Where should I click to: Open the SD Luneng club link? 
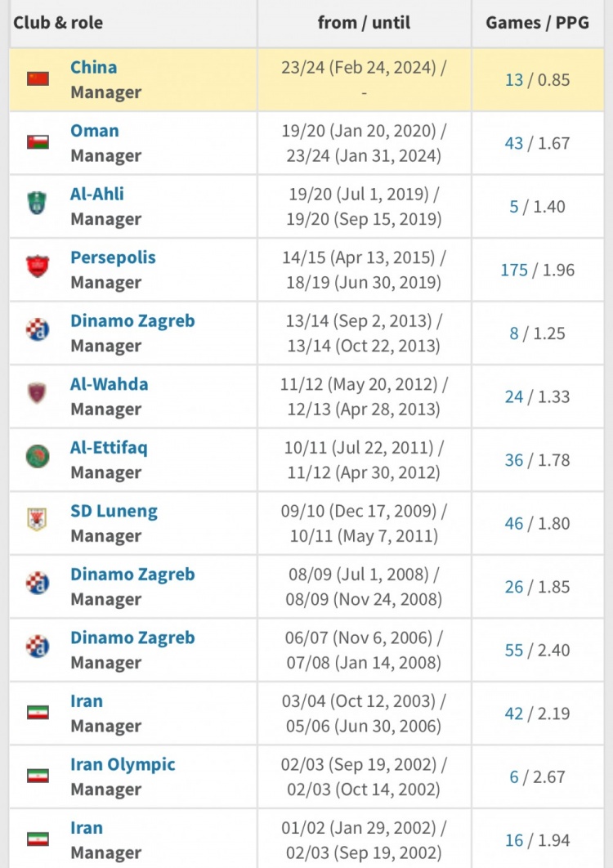tap(114, 512)
